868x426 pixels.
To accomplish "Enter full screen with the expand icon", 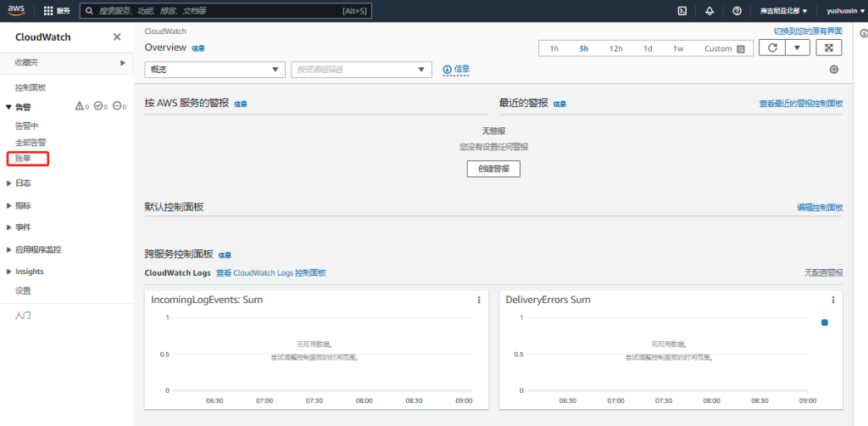I will coord(830,48).
